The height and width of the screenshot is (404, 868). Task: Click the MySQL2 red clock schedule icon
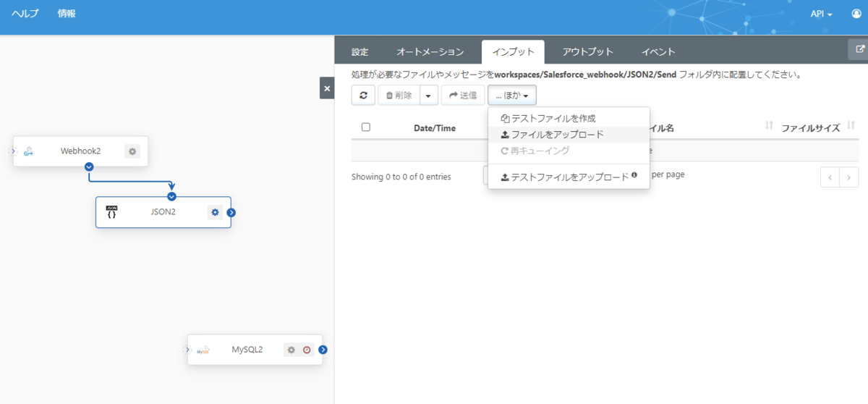pos(307,350)
